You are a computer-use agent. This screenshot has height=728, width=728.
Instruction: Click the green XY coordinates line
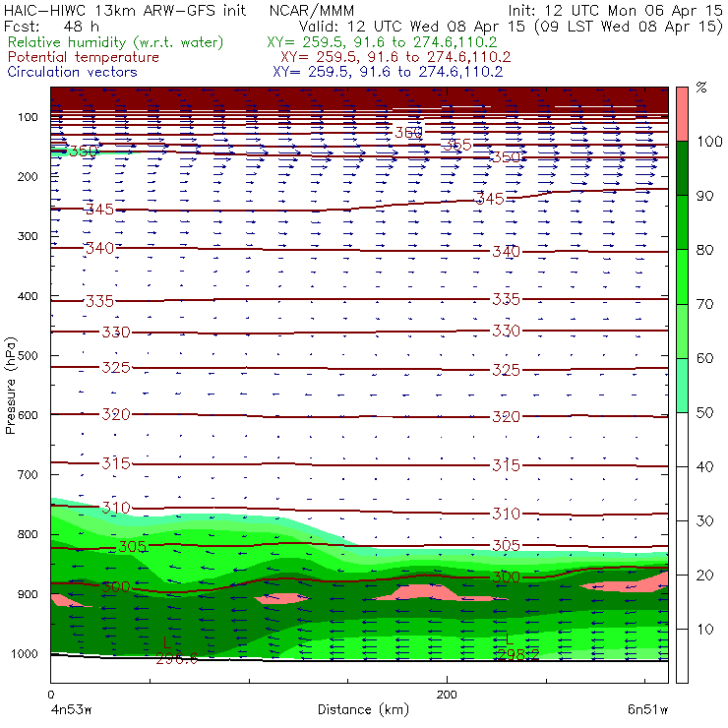(x=382, y=42)
